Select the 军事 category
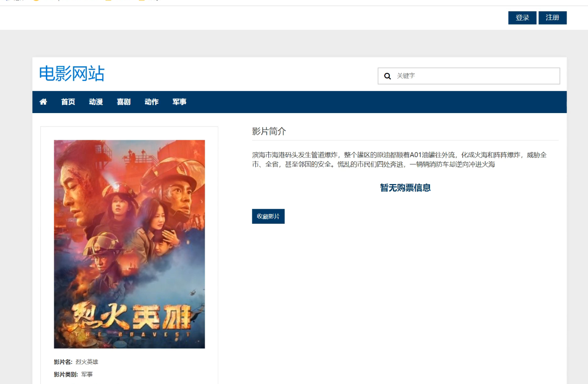Screen dimensions: 588x384 tap(179, 102)
